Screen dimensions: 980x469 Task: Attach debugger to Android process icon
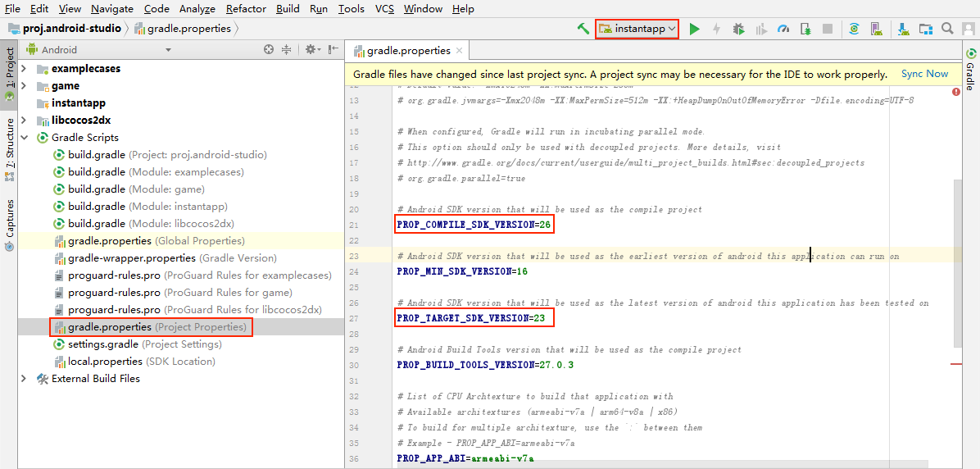[x=806, y=29]
